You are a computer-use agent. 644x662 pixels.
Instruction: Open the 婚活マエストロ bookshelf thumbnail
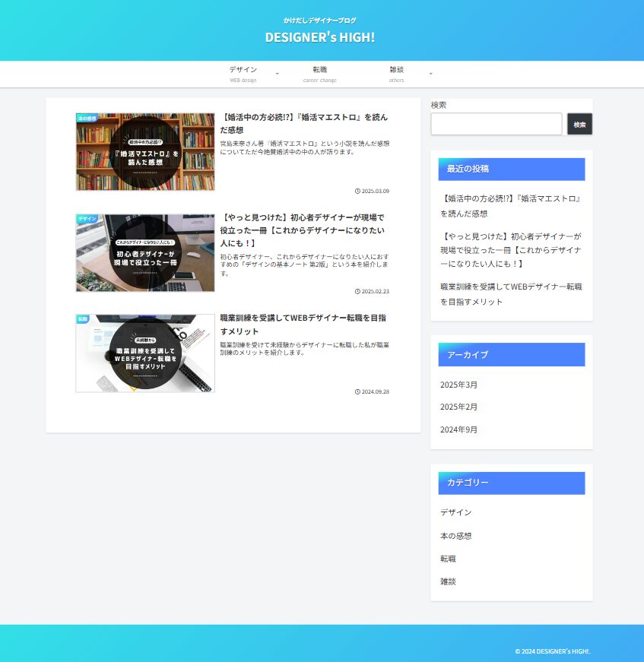(145, 152)
